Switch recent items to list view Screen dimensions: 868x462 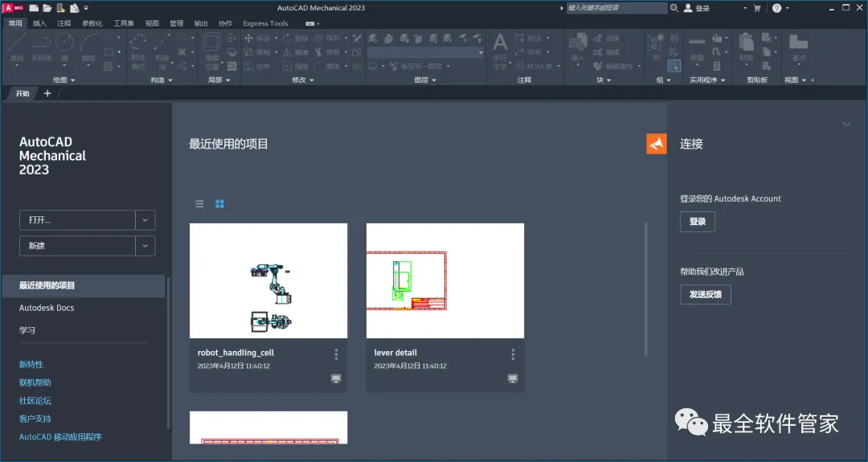199,203
